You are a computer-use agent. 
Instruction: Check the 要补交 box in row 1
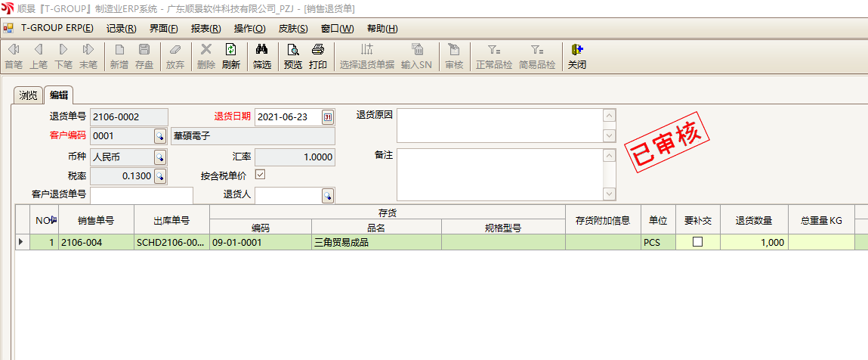click(x=697, y=242)
